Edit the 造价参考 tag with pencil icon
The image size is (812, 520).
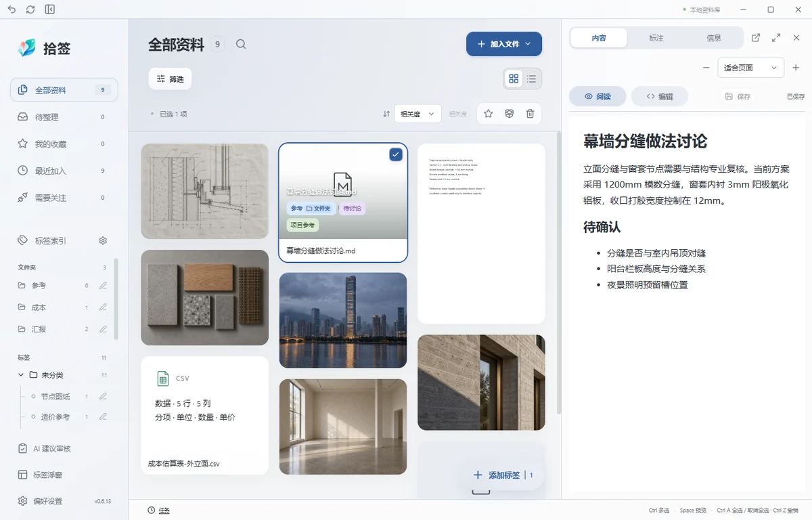tap(103, 417)
